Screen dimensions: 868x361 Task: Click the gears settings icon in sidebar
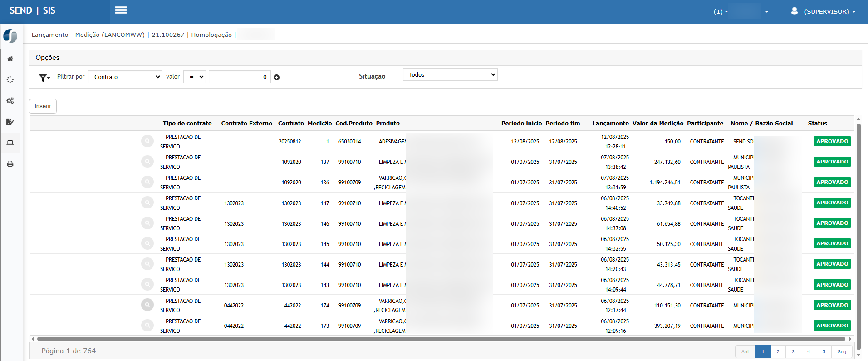(10, 101)
